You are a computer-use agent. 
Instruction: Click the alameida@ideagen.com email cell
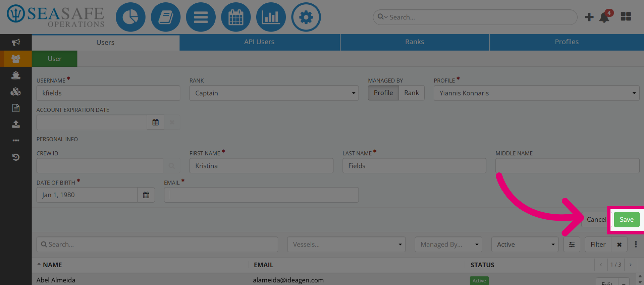point(288,280)
